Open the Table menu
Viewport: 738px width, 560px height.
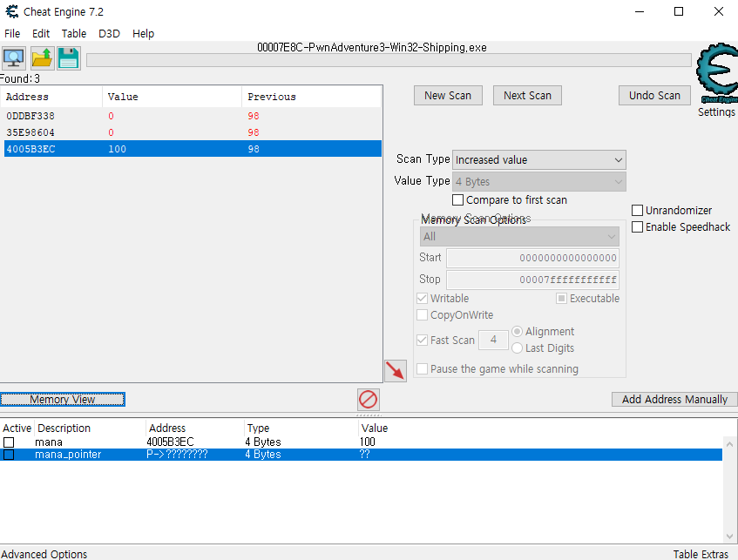[x=74, y=34]
